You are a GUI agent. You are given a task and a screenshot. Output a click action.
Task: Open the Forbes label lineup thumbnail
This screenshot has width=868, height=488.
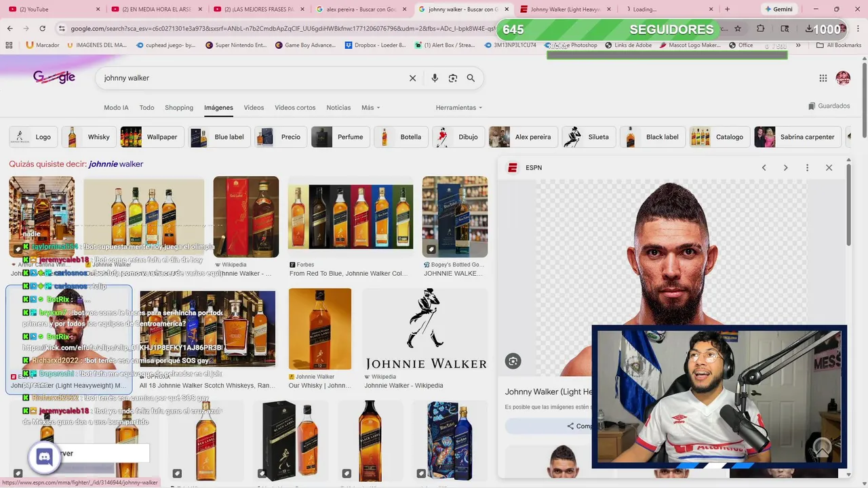click(351, 217)
